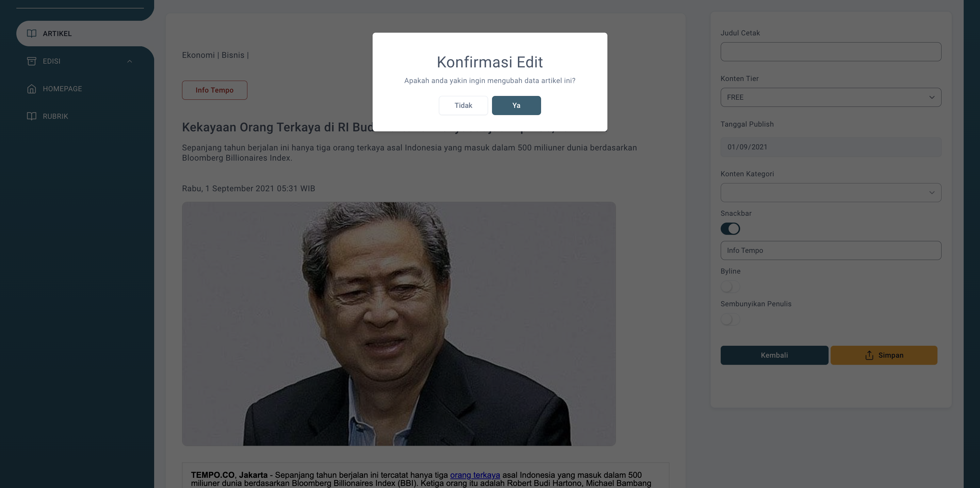
Task: Open the Rubrik menu item
Action: click(x=55, y=116)
